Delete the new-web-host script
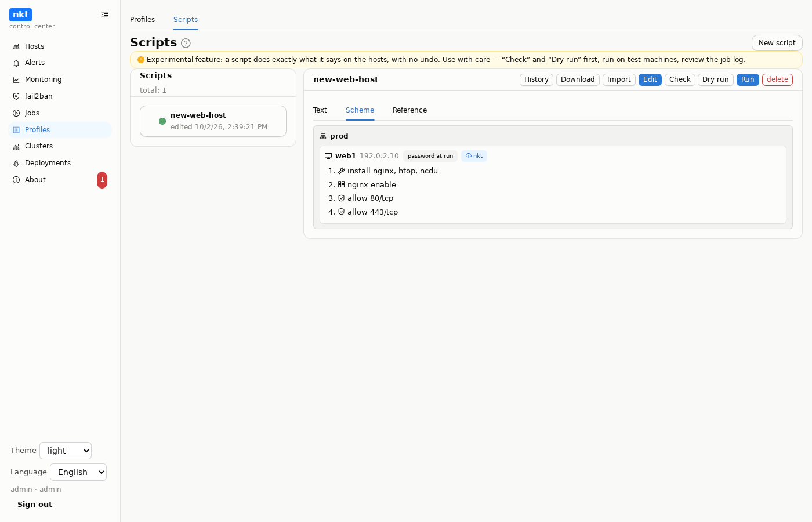 [x=777, y=79]
